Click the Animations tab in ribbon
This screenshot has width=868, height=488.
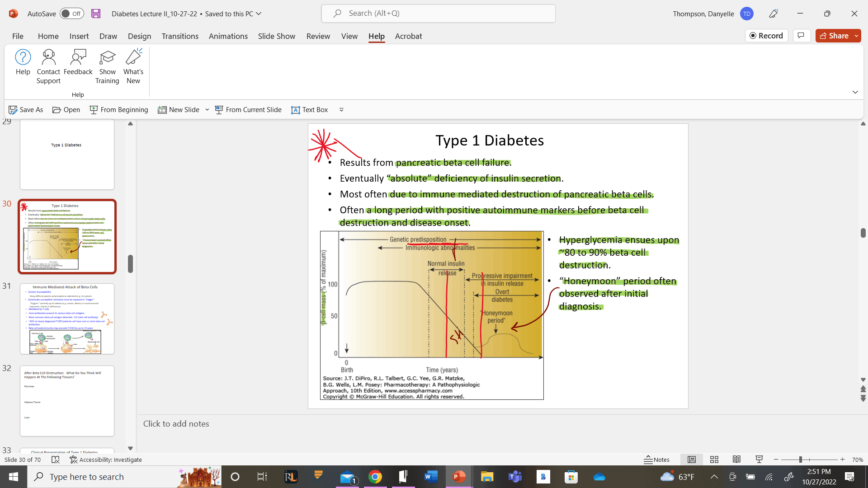coord(228,36)
